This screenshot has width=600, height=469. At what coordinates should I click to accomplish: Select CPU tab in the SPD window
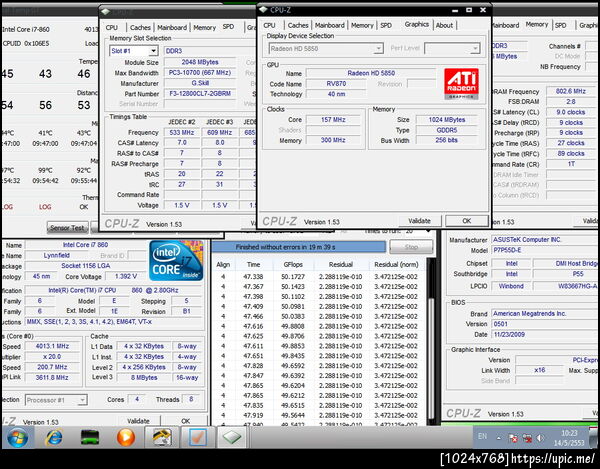pos(112,28)
